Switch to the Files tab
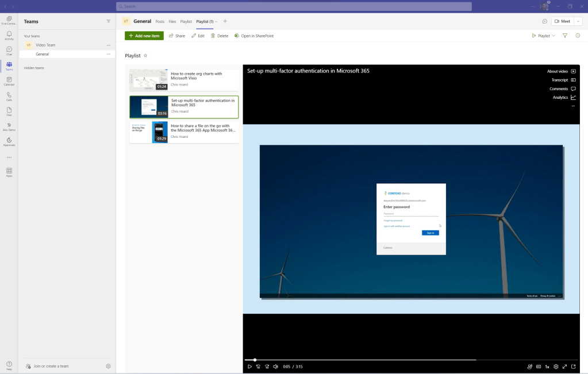588x374 pixels. [172, 21]
